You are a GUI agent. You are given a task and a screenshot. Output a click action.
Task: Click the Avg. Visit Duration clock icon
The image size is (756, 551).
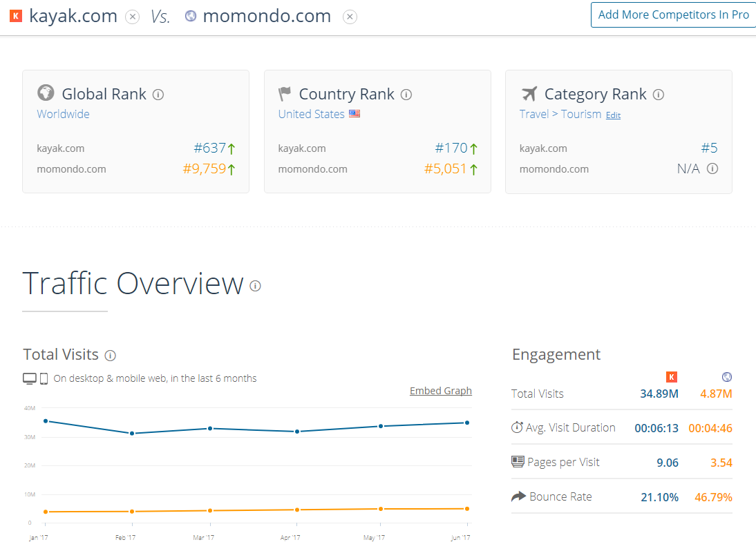point(517,427)
